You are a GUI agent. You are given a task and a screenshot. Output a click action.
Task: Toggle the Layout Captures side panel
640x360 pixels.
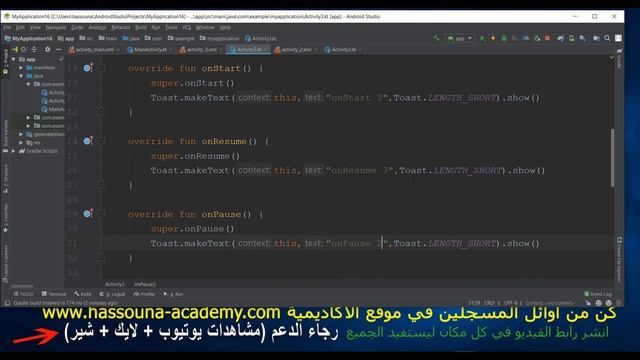[x=6, y=263]
